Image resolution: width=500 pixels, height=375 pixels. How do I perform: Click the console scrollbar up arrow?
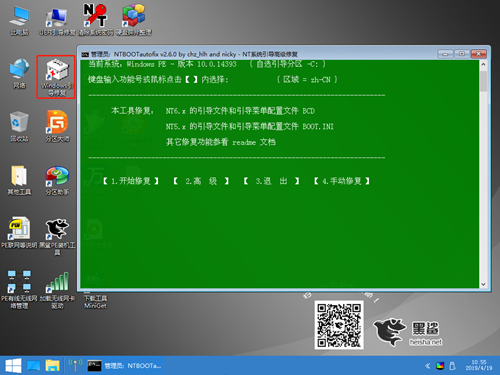tap(483, 64)
